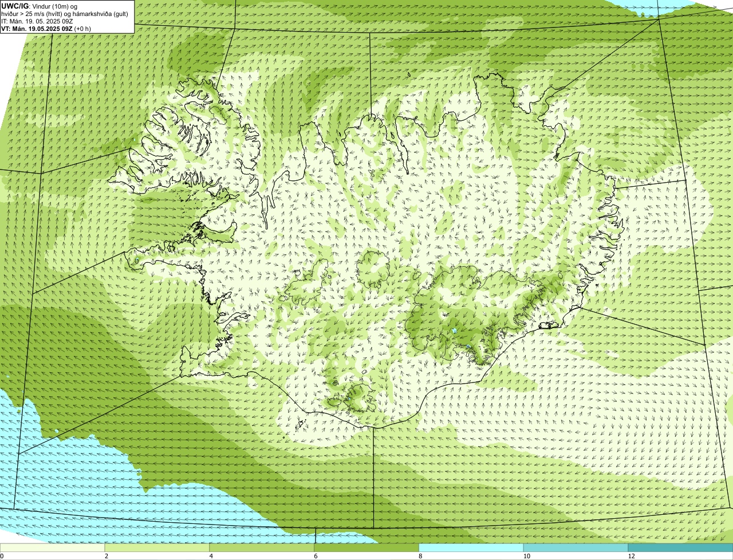Viewport: 733px width, 560px height.
Task: Select the 10–12 turquoise scale swatch
Action: click(x=576, y=548)
